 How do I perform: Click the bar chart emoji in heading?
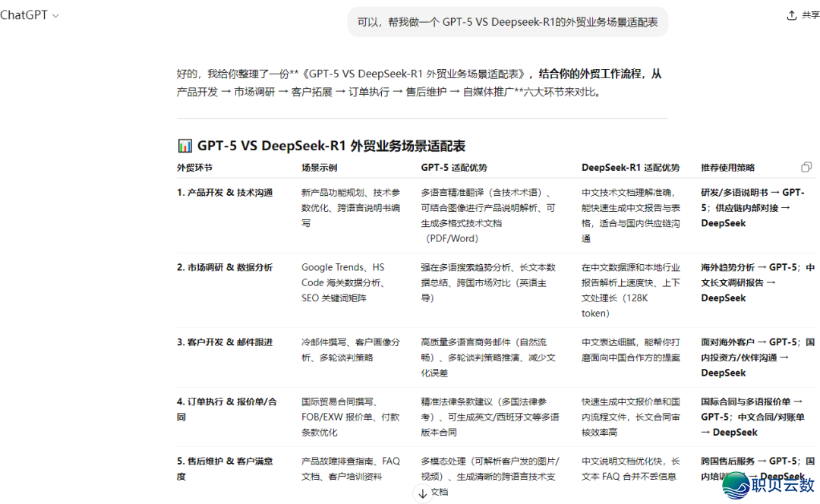[184, 146]
